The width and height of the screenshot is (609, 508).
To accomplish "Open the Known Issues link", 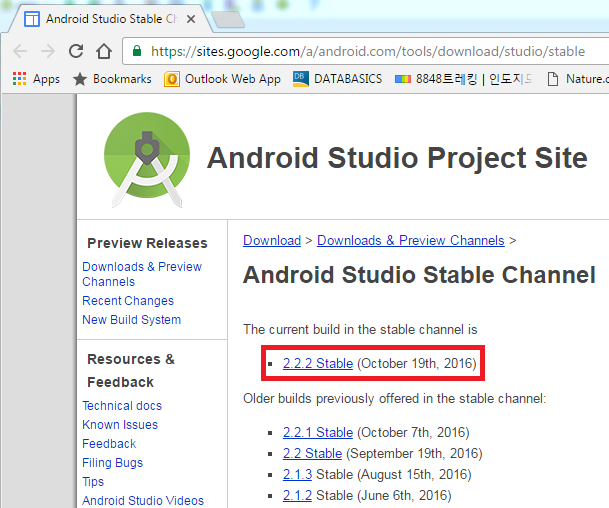I will pyautogui.click(x=120, y=424).
